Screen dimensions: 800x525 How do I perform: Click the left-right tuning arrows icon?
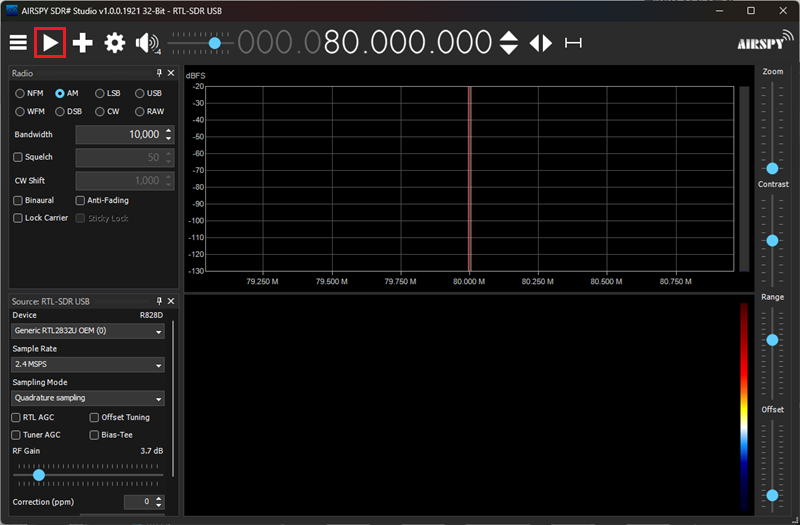tap(540, 43)
